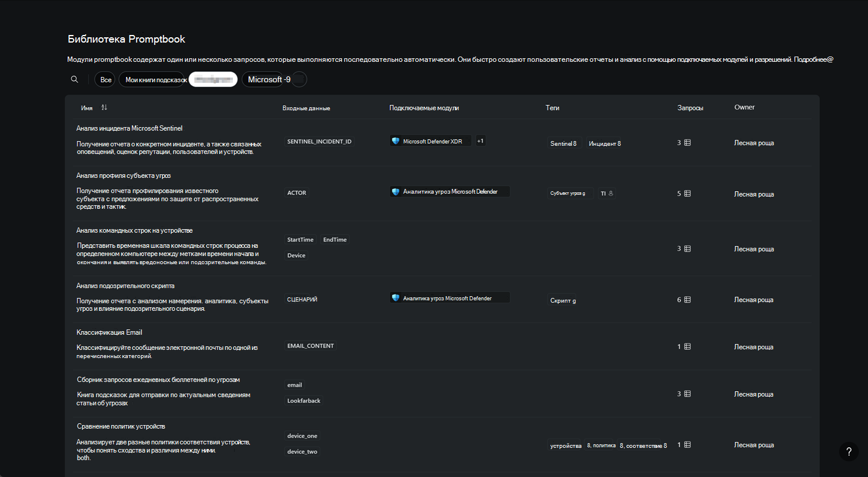Click the device_one input chip
868x477 pixels.
pos(302,436)
